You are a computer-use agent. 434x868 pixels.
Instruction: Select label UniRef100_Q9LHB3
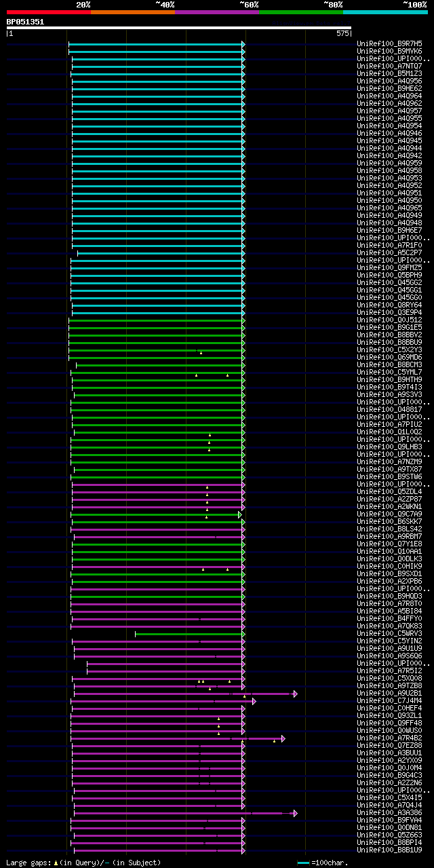(x=389, y=447)
